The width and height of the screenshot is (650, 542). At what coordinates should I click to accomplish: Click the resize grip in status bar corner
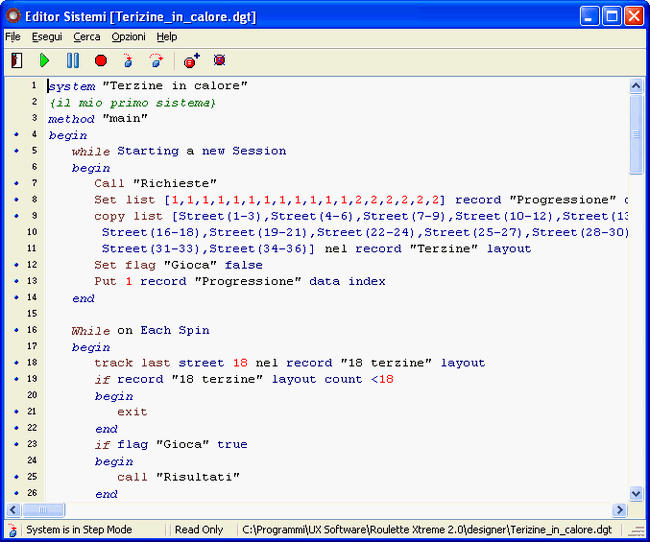tap(635, 530)
